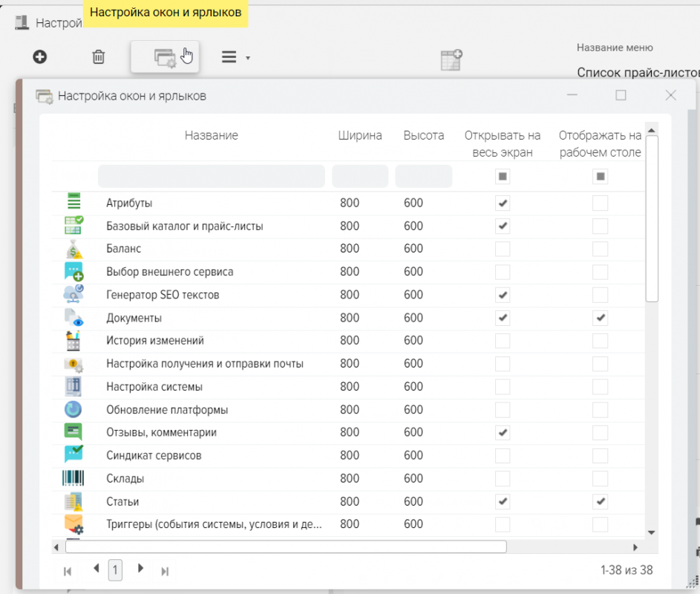Click the window and shortcut settings icon

click(x=165, y=58)
